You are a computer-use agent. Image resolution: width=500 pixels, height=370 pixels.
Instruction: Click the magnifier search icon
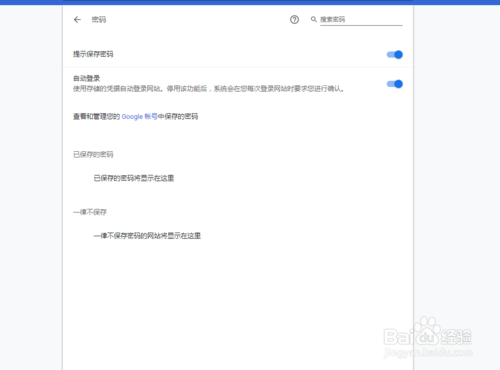pyautogui.click(x=314, y=19)
